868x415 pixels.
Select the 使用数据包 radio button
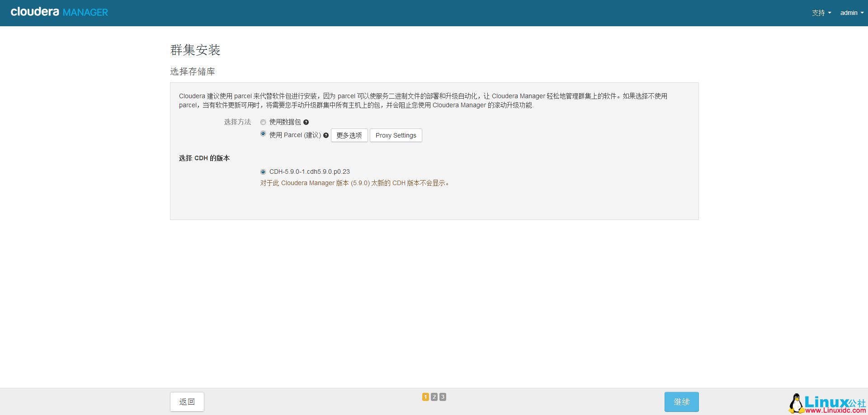pos(263,122)
